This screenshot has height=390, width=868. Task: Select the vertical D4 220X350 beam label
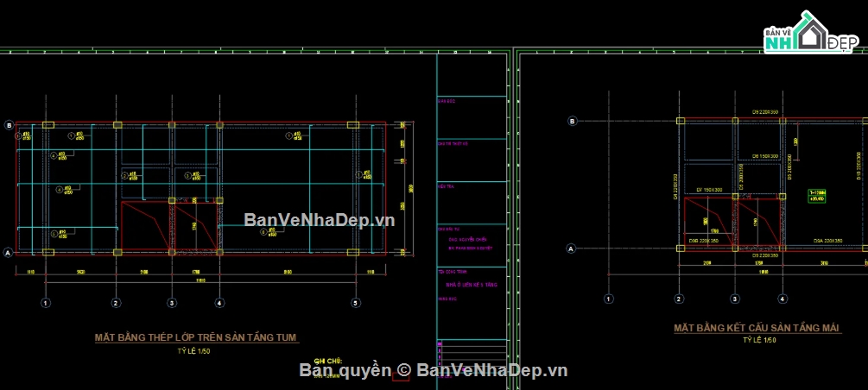pyautogui.click(x=675, y=187)
